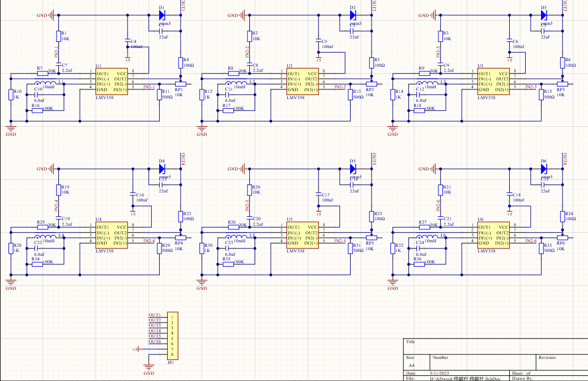Click diode D2 symbol

coord(353,15)
